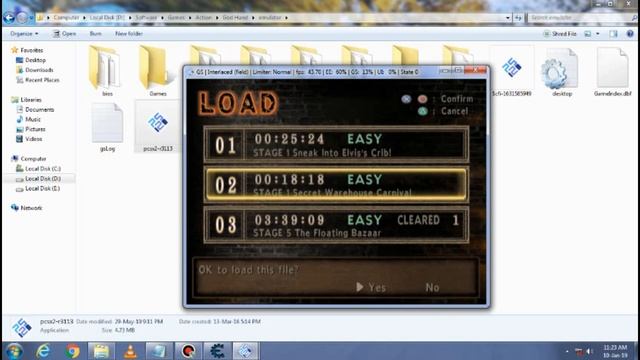The width and height of the screenshot is (640, 360).
Task: Select the GameIndex.dbf file icon
Action: [x=612, y=67]
